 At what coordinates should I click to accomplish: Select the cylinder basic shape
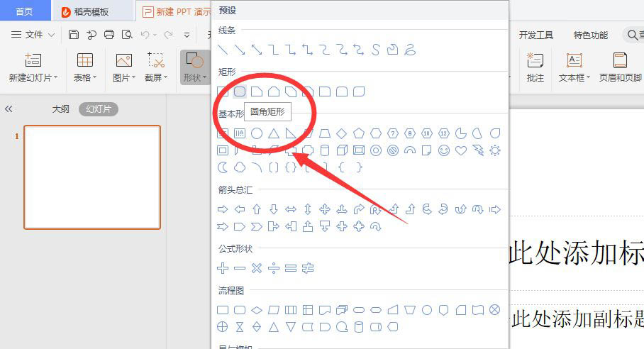324,150
